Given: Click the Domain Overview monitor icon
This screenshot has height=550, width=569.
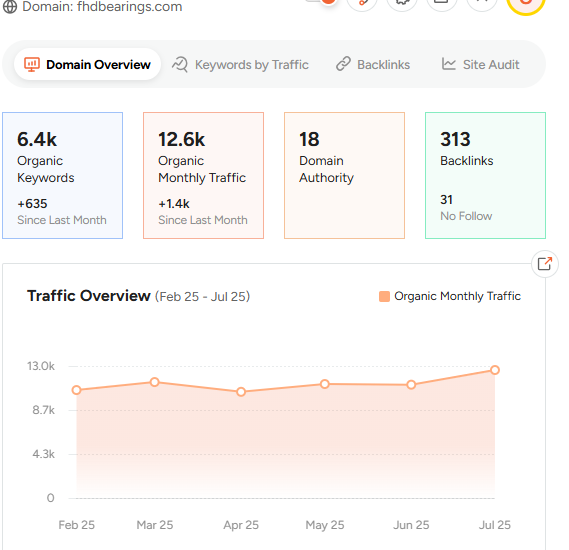Looking at the screenshot, I should tap(32, 65).
